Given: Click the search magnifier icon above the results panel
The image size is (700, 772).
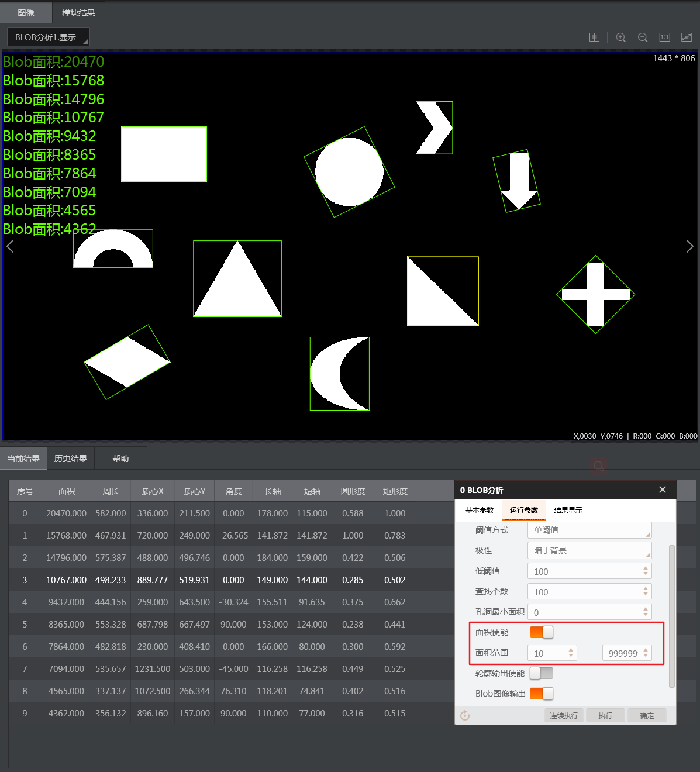Looking at the screenshot, I should [x=598, y=466].
